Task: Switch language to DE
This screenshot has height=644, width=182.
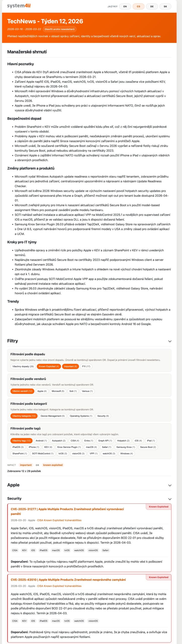Action: [x=152, y=7]
